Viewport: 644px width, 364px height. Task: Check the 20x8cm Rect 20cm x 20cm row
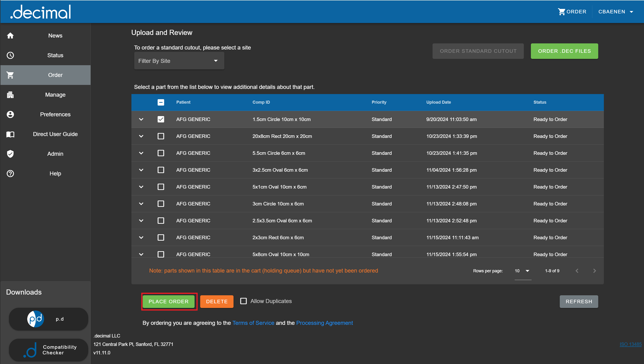(x=161, y=136)
